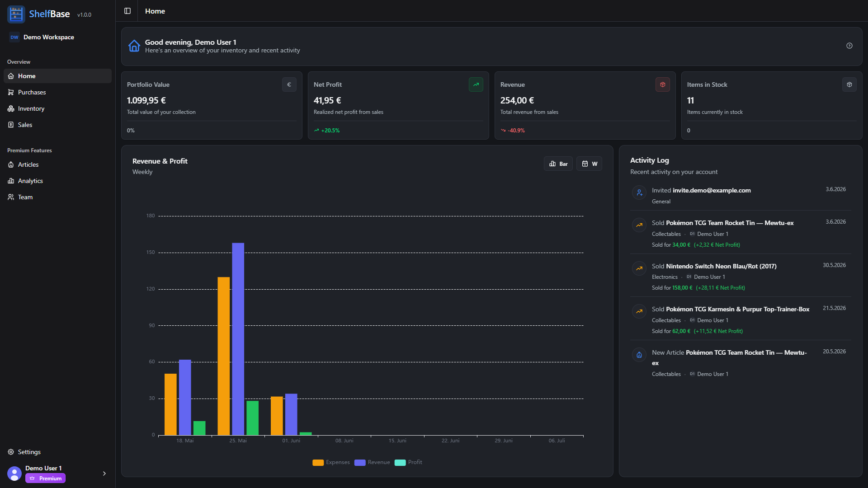868x488 pixels.
Task: Toggle Profit series in chart legend
Action: pyautogui.click(x=408, y=462)
